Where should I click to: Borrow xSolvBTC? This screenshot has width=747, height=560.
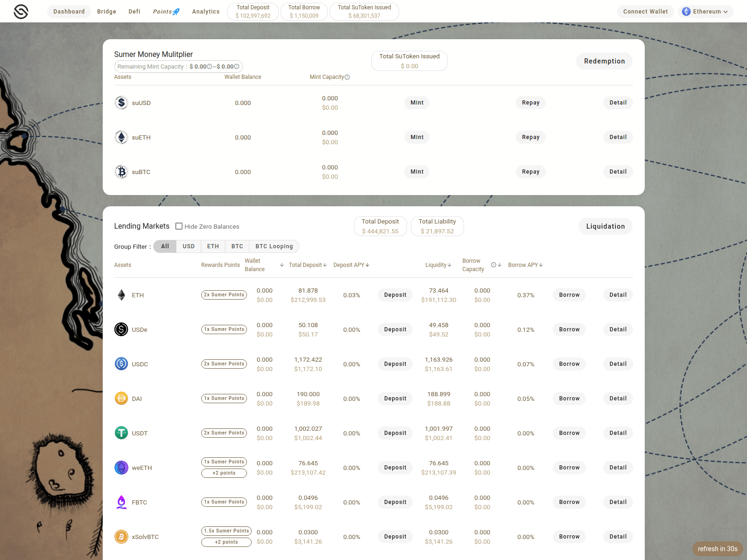570,537
